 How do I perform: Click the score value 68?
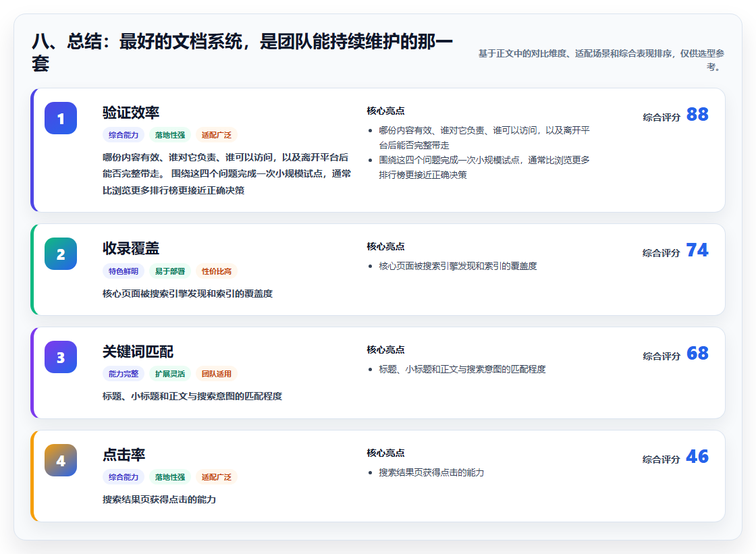coord(697,353)
